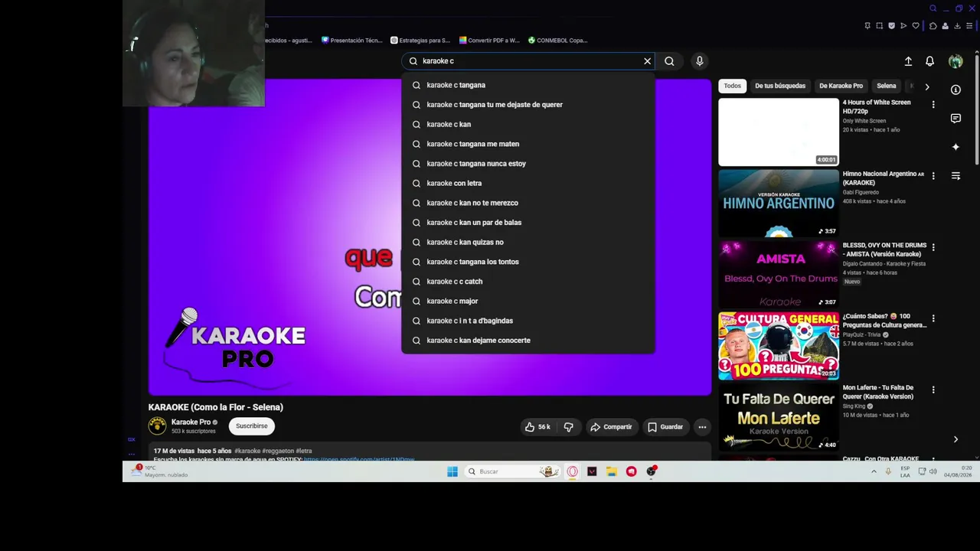Open File Explorer from the taskbar
980x551 pixels.
(x=612, y=471)
